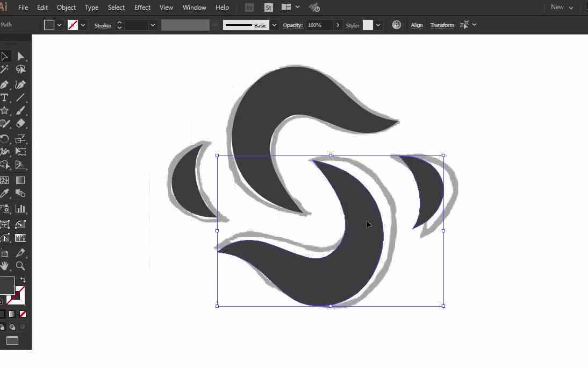Select the Column Graph tool
The height and width of the screenshot is (368, 588).
click(20, 209)
